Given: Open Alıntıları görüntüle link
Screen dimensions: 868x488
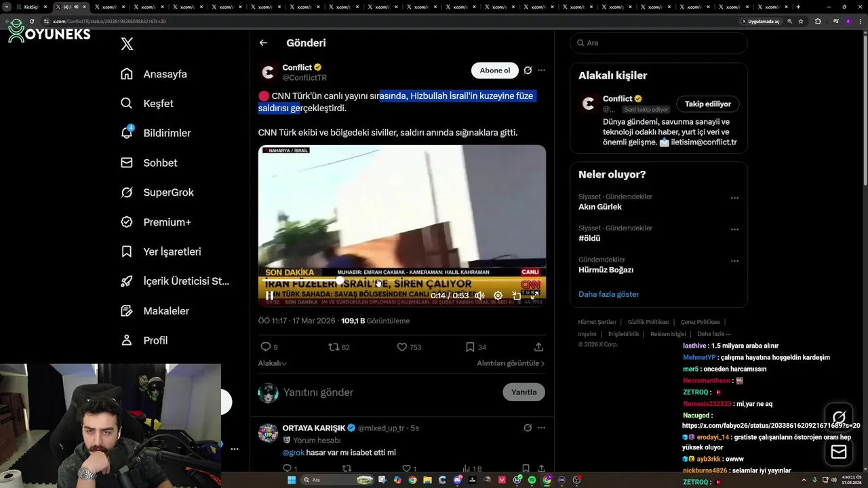Looking at the screenshot, I should (511, 363).
